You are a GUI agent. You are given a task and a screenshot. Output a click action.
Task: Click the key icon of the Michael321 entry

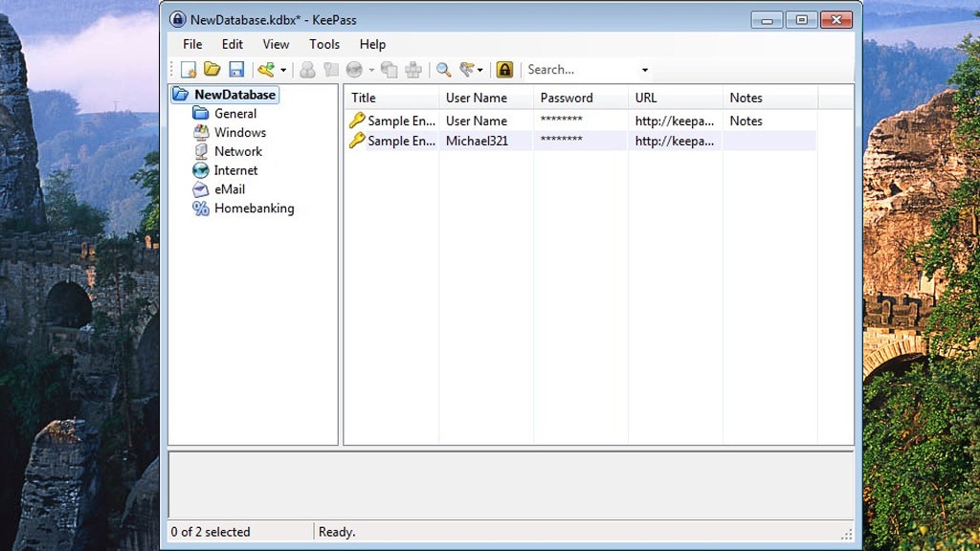pyautogui.click(x=357, y=140)
